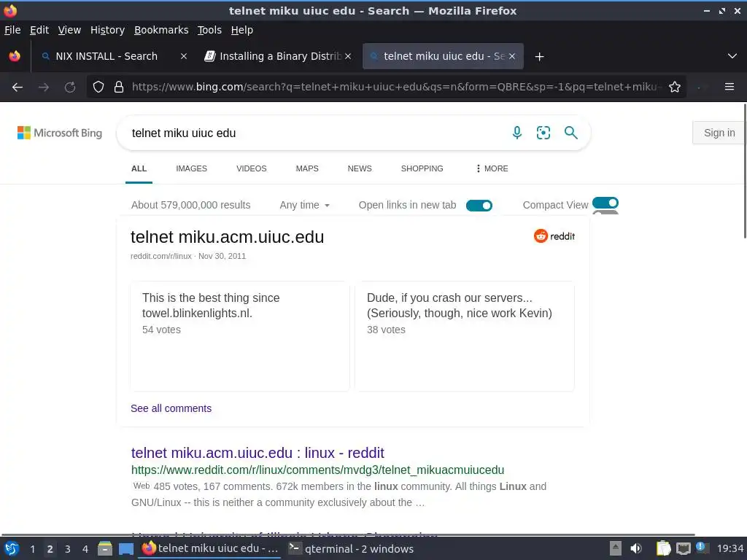Viewport: 747px width, 560px height.
Task: Open the Tools menu
Action: pyautogui.click(x=209, y=30)
